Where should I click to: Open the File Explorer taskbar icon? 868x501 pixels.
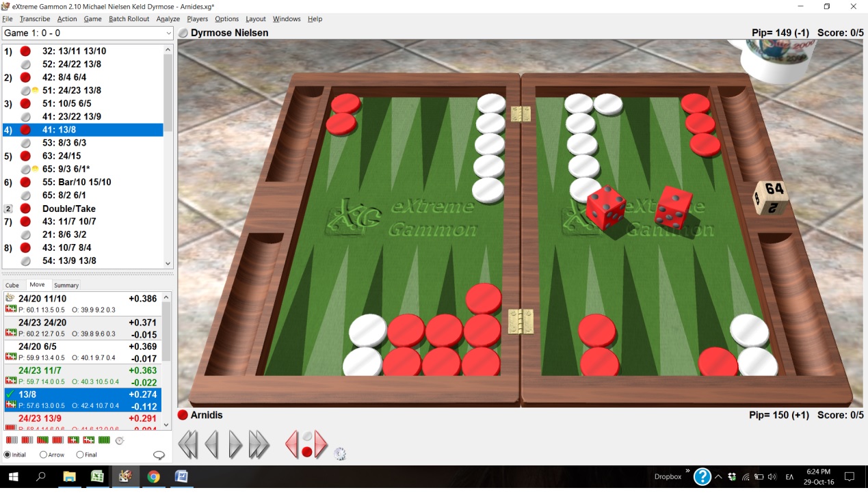[69, 476]
